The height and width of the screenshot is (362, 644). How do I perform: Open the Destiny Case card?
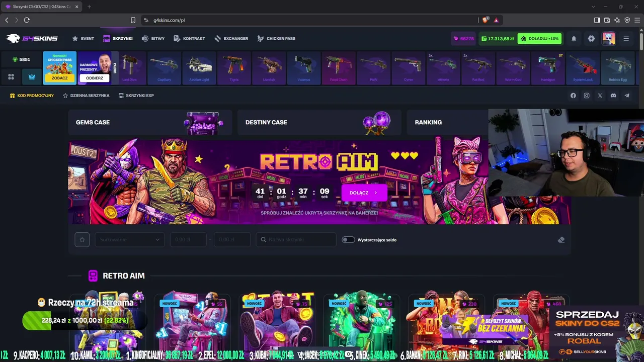tap(319, 122)
